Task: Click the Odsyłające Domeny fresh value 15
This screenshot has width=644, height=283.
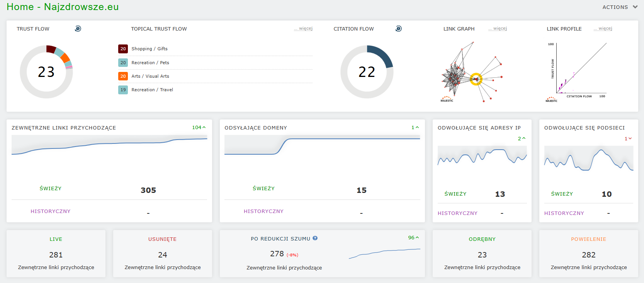Action: pyautogui.click(x=361, y=190)
